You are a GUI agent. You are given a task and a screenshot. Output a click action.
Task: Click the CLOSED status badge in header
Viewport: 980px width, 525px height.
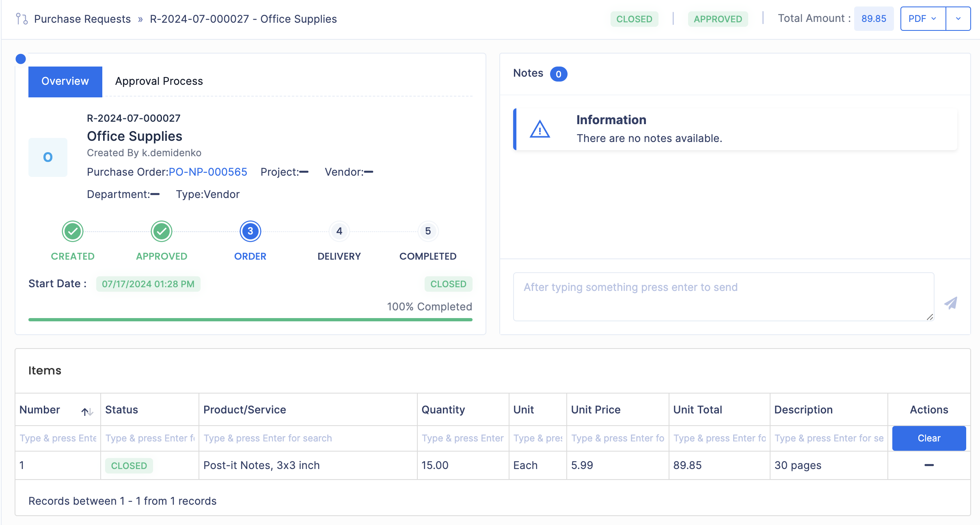click(x=634, y=19)
